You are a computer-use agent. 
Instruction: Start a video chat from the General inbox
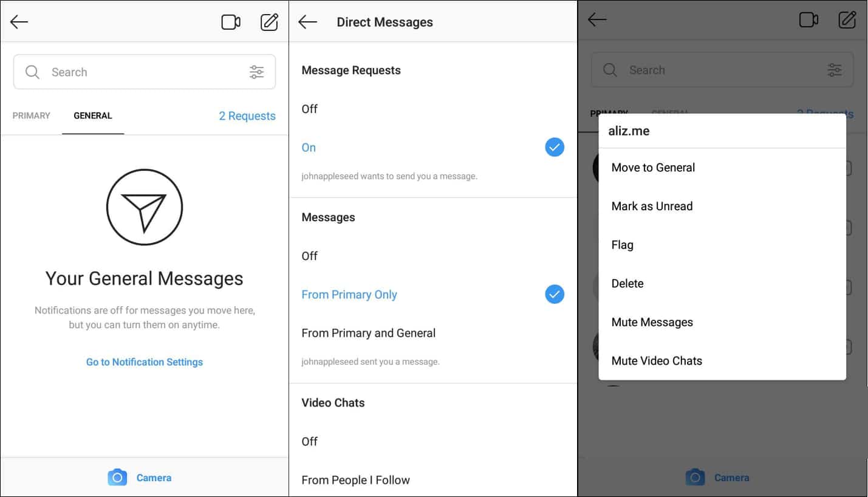(x=231, y=22)
